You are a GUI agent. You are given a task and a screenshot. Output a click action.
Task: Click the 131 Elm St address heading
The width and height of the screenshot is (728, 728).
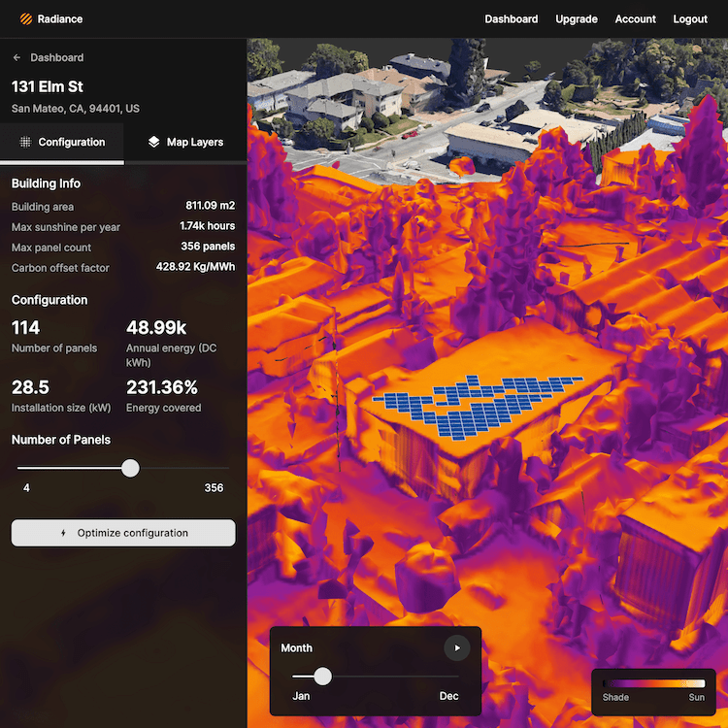tap(48, 86)
